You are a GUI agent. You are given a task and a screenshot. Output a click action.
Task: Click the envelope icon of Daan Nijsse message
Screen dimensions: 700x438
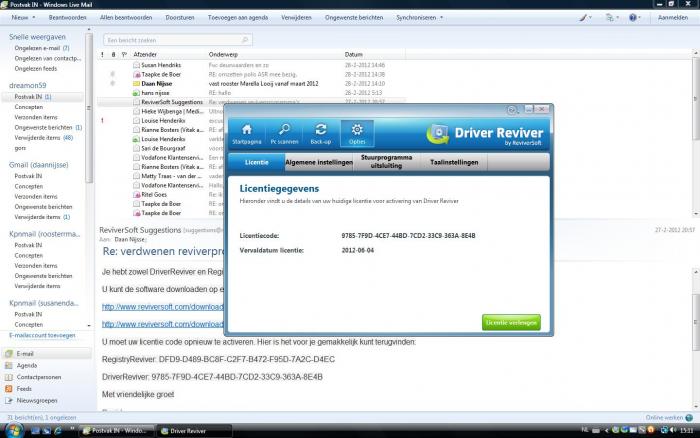(x=137, y=83)
